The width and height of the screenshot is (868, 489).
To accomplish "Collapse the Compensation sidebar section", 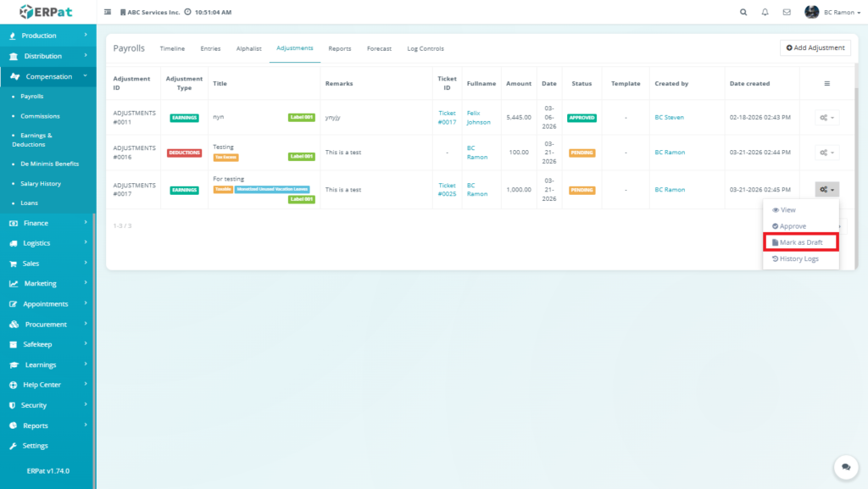I will click(47, 76).
